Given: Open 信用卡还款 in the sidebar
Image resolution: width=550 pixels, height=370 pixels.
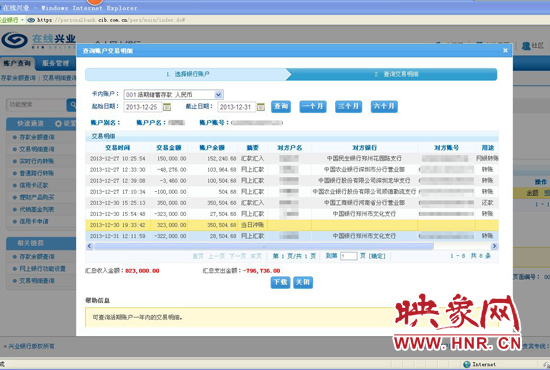Looking at the screenshot, I should pos(34,185).
